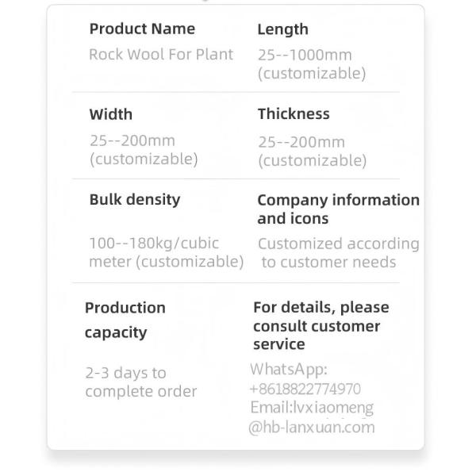Select the Rock Wool For Plant text
476x476 pixels.
[161, 55]
